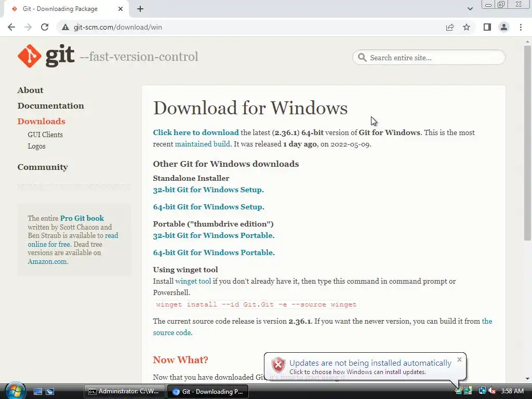Reload the Git download page

click(45, 27)
